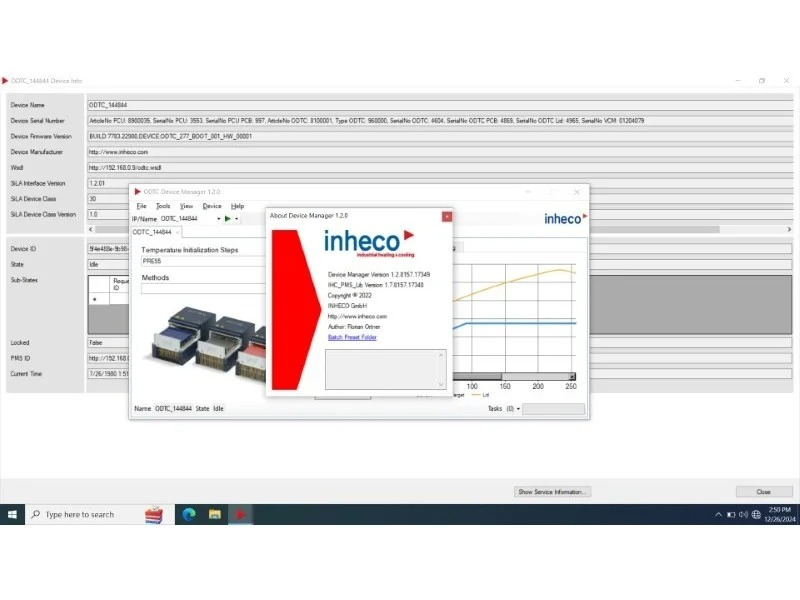Image resolution: width=800 pixels, height=600 pixels.
Task: Click the inheco logo in Device Manager header
Action: [565, 218]
